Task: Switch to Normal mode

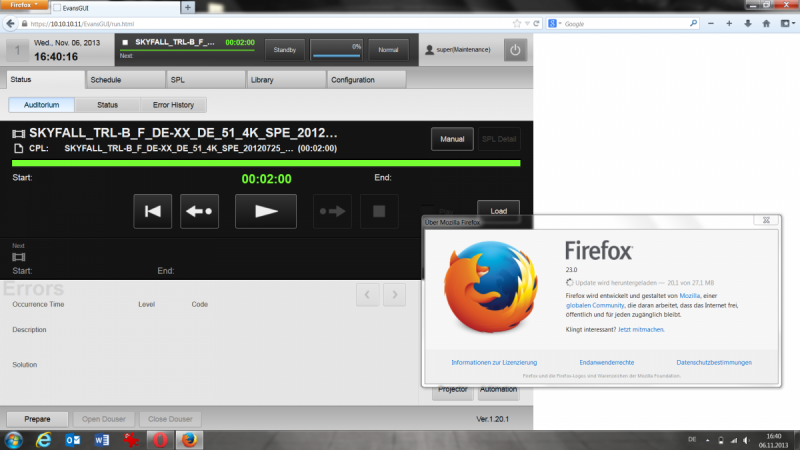Action: [x=387, y=49]
